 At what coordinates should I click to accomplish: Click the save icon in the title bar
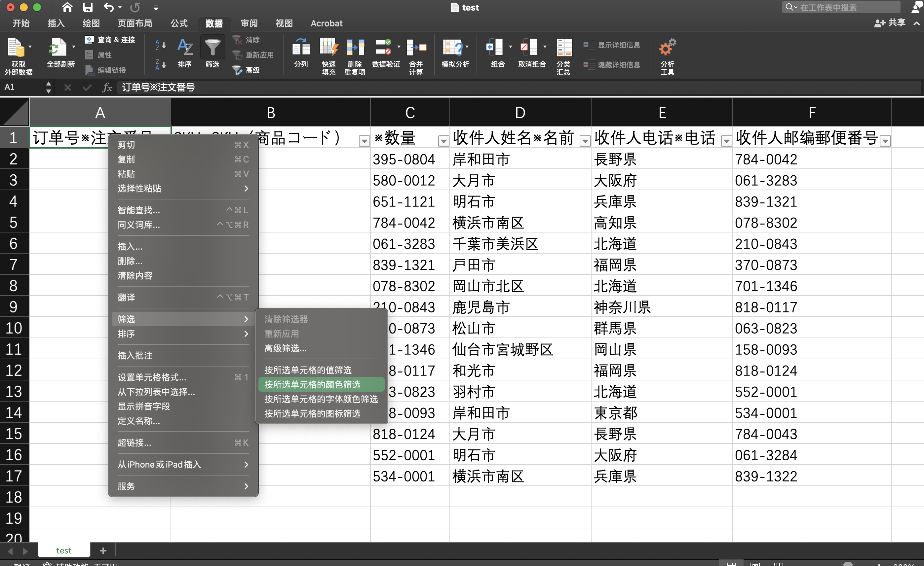tap(88, 7)
